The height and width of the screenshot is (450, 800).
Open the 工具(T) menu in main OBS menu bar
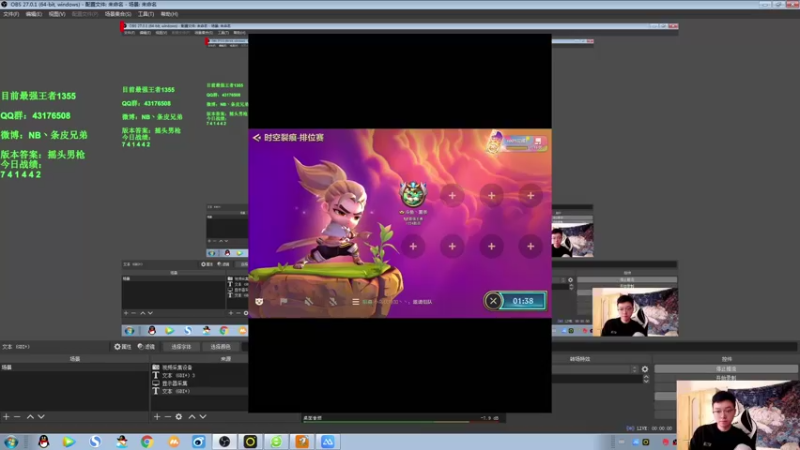click(x=146, y=14)
